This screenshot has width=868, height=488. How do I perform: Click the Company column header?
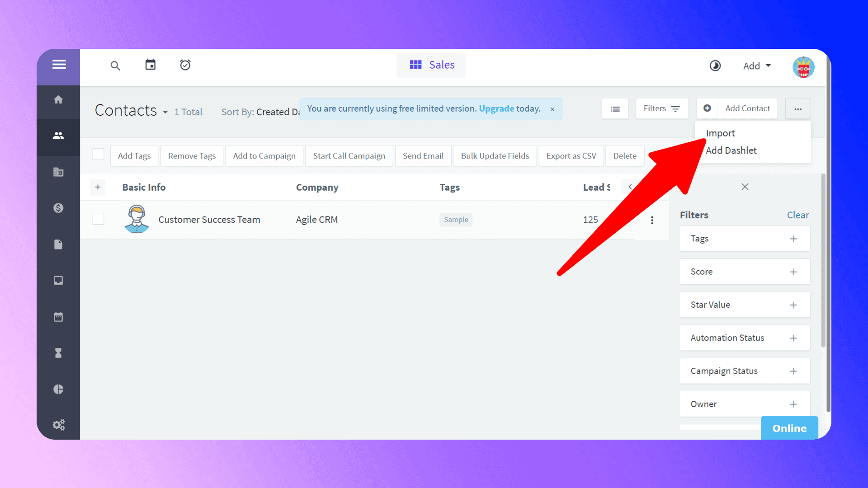tap(317, 188)
